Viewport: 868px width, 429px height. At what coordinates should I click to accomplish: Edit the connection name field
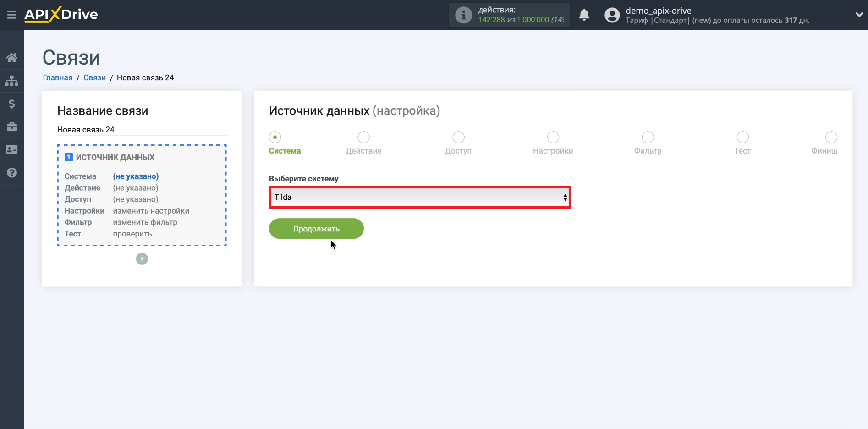142,130
